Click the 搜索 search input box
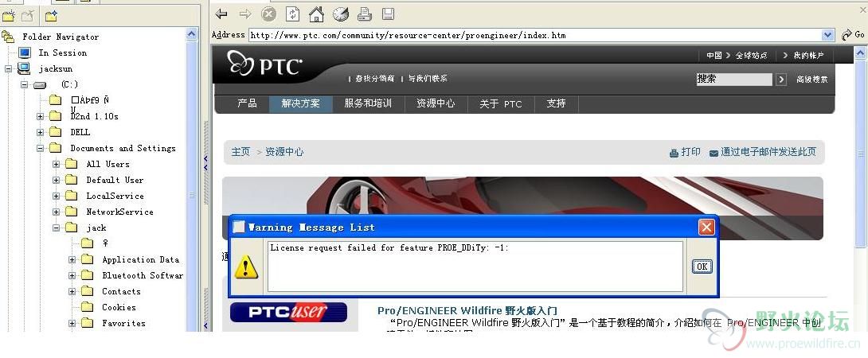Screen dimensions: 868x358 tap(734, 79)
